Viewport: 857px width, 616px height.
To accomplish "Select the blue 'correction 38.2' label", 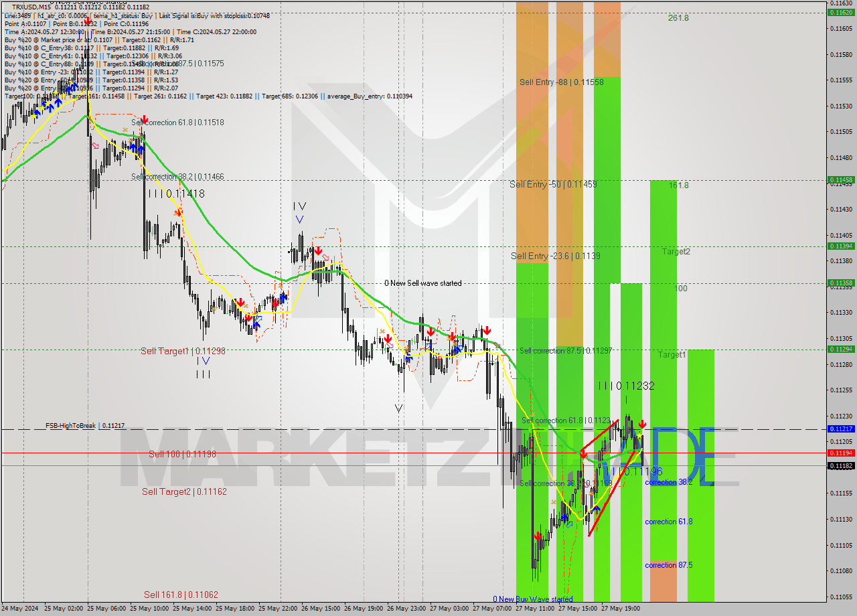I will 668,482.
